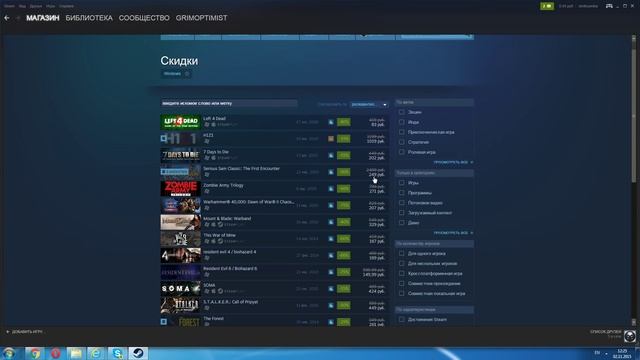Switch to Steam taskbar button
Image resolution: width=640 pixels, height=360 pixels.
[138, 353]
